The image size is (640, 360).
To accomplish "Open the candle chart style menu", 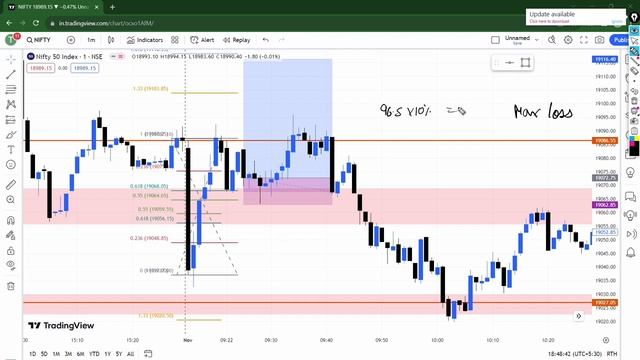I will point(111,40).
